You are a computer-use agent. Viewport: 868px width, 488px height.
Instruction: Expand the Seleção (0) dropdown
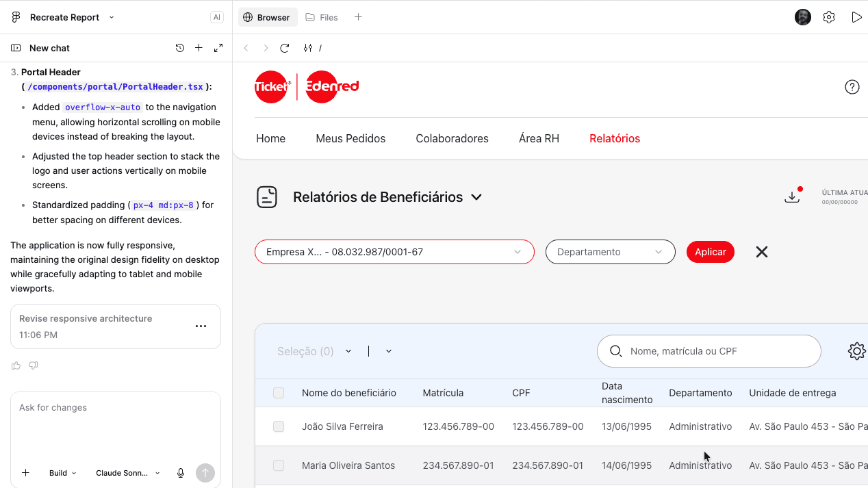tap(314, 351)
